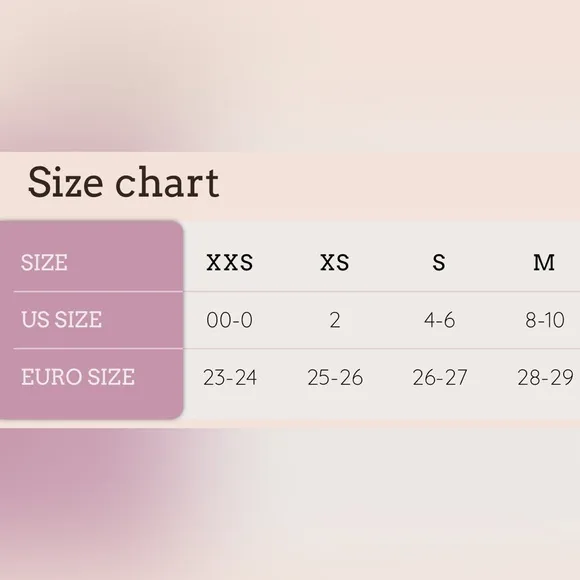Viewport: 580px width, 580px height.
Task: Select the US SIZE row label
Action: pyautogui.click(x=61, y=320)
